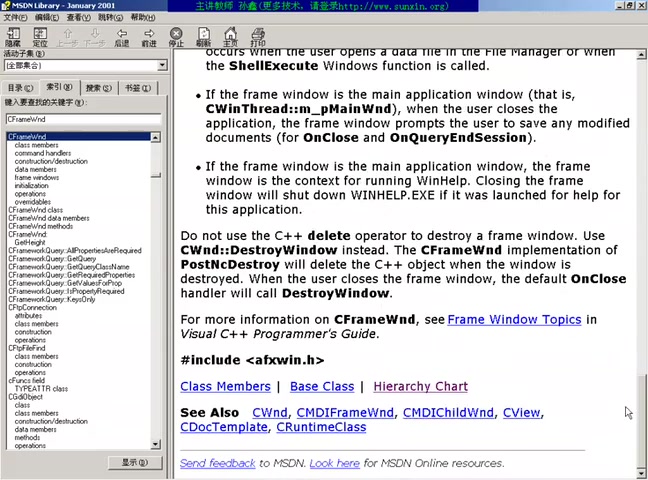Click the content pane scroll-up arrow
648x480 pixels.
pyautogui.click(x=641, y=55)
